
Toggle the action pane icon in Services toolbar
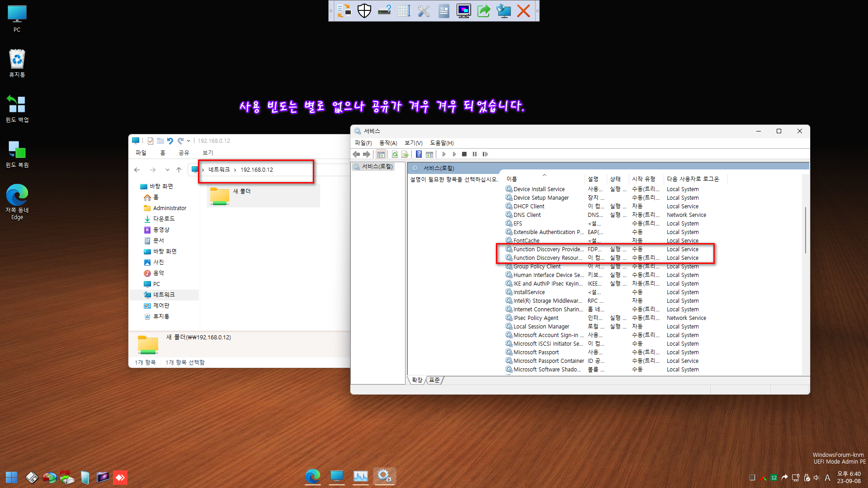click(x=429, y=154)
